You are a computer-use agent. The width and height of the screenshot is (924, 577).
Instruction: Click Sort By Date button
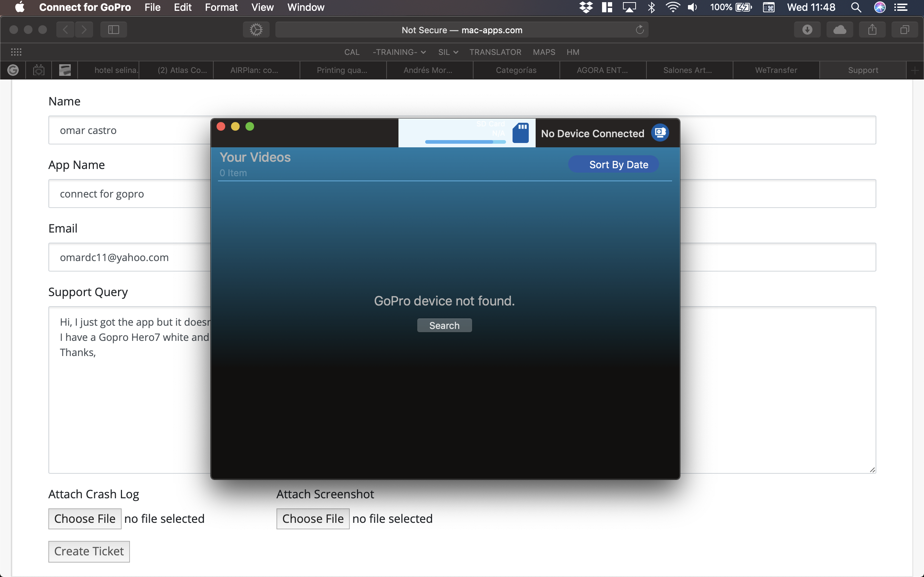coord(613,165)
